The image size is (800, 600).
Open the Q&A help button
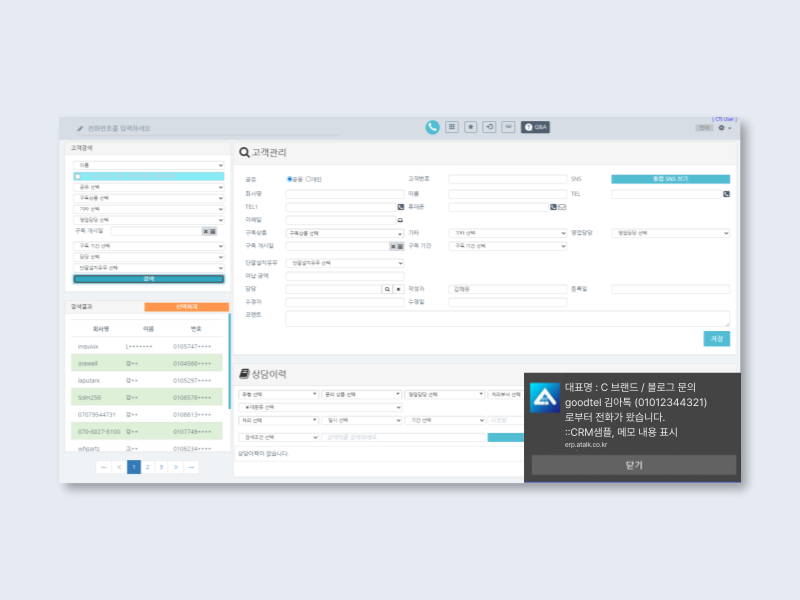536,127
